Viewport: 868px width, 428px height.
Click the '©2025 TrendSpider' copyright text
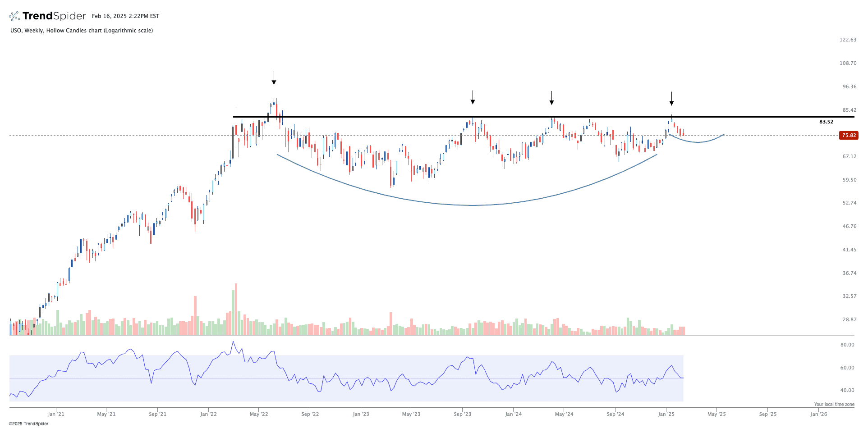pyautogui.click(x=29, y=423)
